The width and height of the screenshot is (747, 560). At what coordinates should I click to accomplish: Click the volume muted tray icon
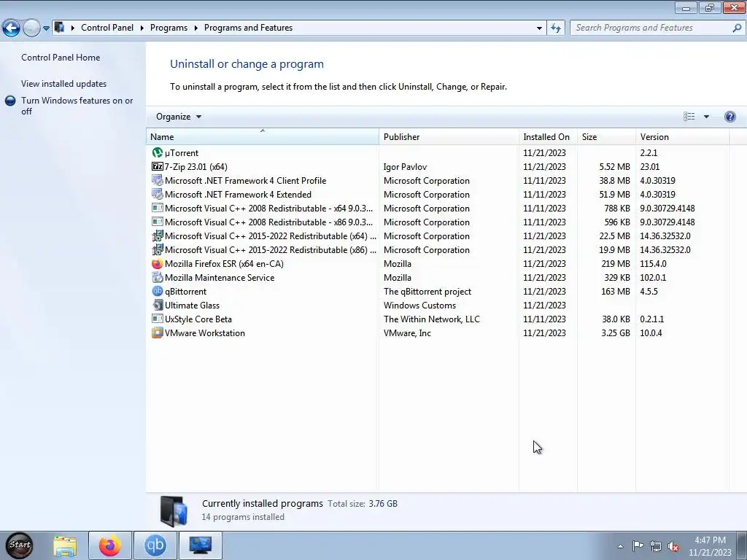(673, 547)
